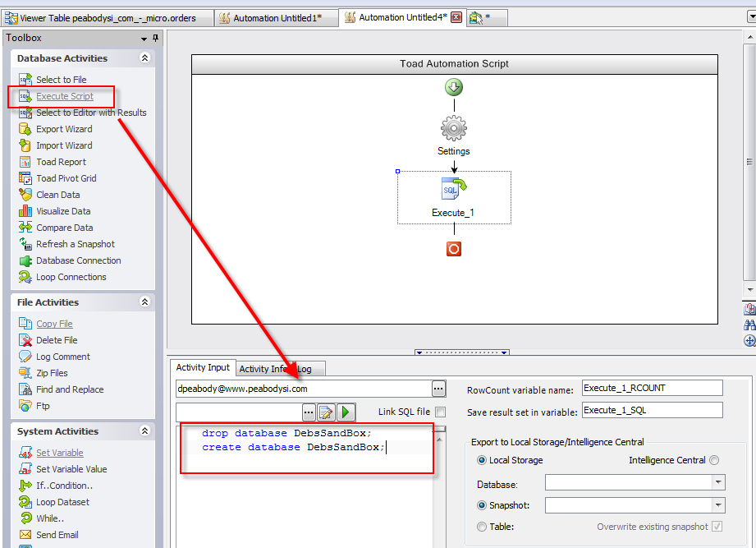The image size is (756, 548).
Task: Select the Send Email activity
Action: 58,535
